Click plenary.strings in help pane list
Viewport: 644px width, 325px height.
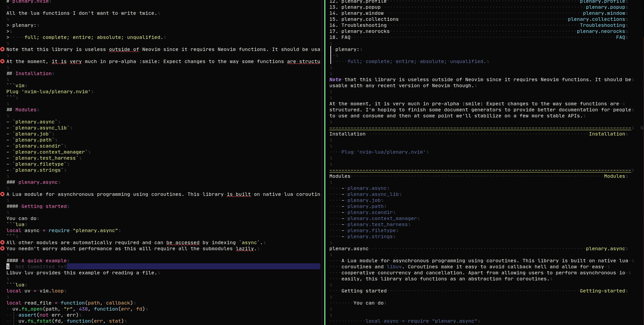coord(370,236)
